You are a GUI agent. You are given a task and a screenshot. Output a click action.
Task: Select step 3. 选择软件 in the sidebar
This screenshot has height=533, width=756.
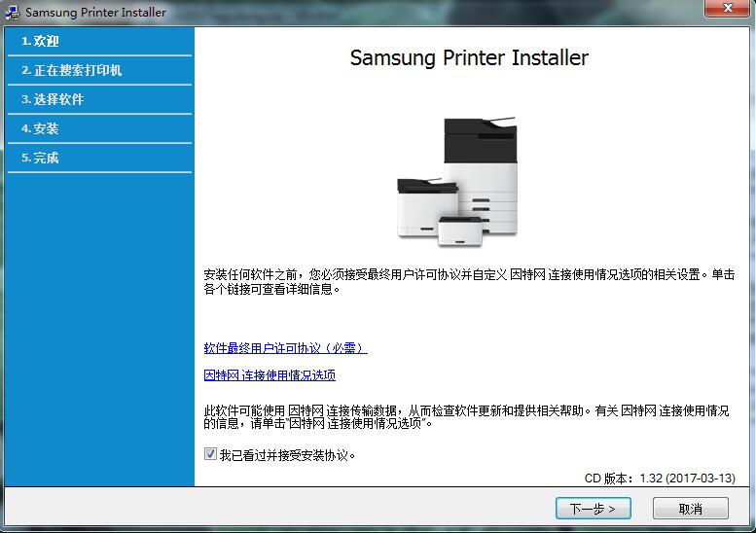point(100,100)
